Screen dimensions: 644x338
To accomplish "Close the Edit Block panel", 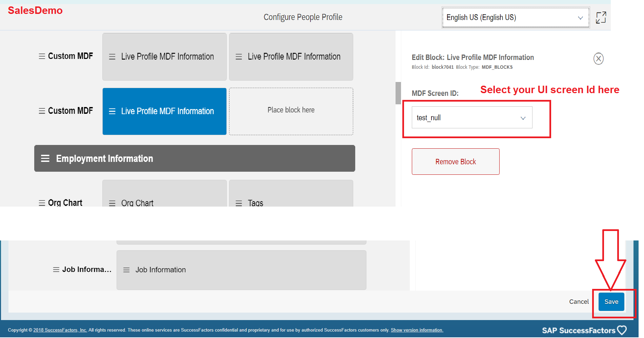I will click(x=599, y=59).
